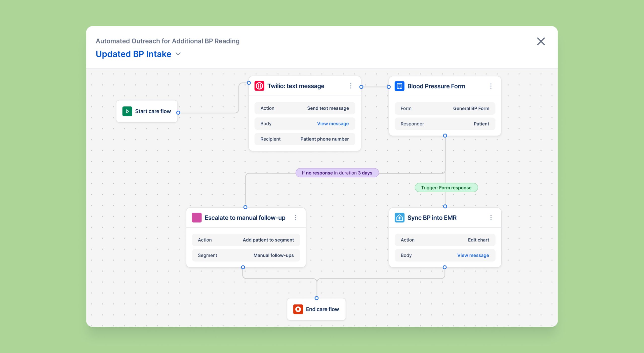Click the Twilio: text message node title
Screen dimensions: 644x353
296,86
